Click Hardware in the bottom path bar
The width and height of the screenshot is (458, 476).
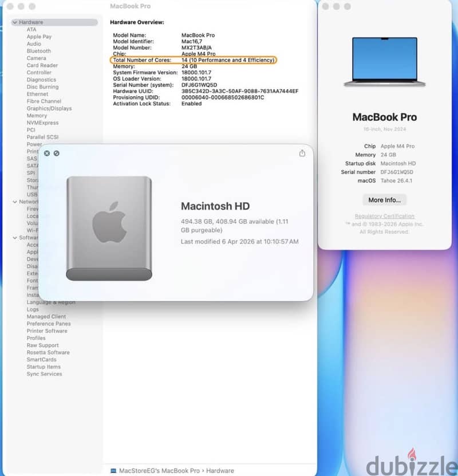[220, 471]
